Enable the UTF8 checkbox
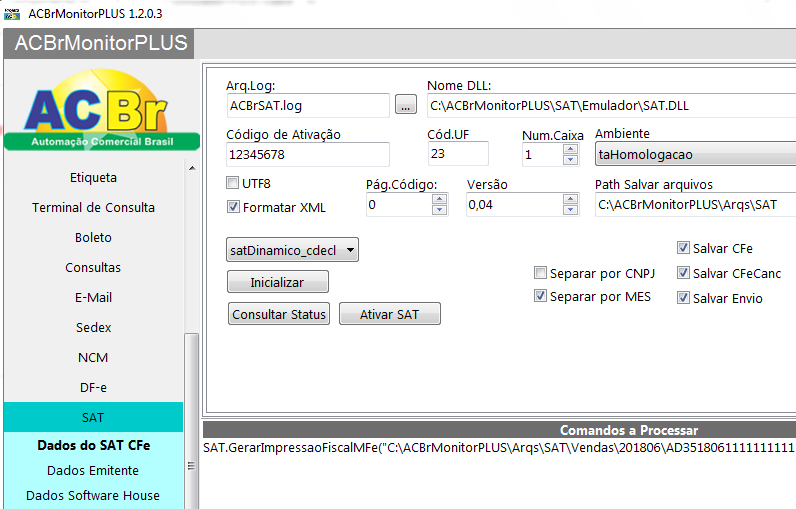This screenshot has height=509, width=796. click(x=233, y=183)
